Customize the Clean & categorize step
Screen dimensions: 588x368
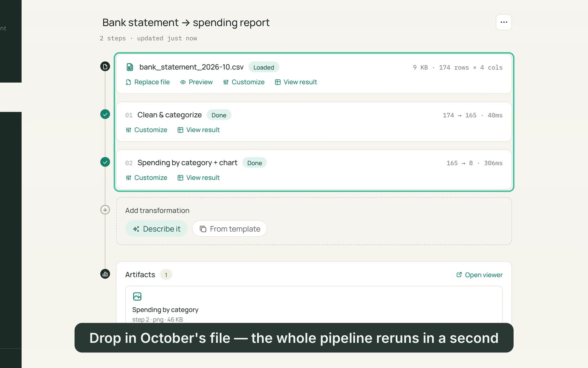point(146,130)
